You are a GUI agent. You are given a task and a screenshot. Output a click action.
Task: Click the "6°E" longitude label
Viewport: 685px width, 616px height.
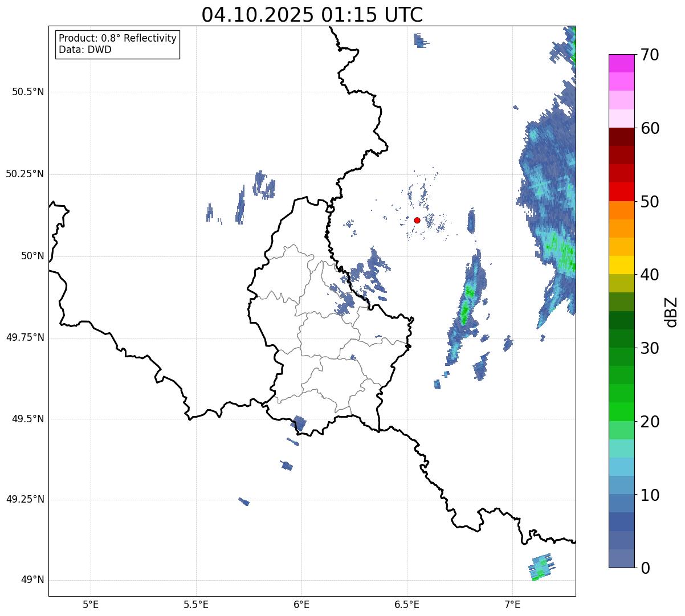pyautogui.click(x=301, y=604)
